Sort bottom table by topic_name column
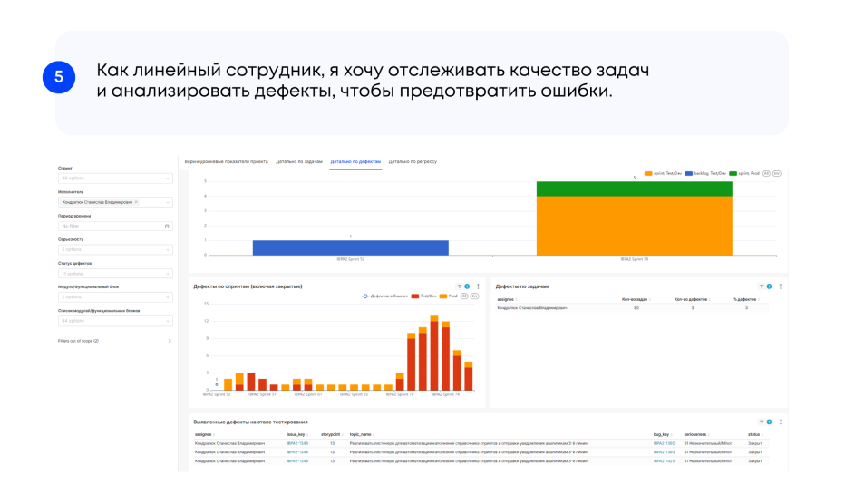The height and width of the screenshot is (504, 845). 362,434
